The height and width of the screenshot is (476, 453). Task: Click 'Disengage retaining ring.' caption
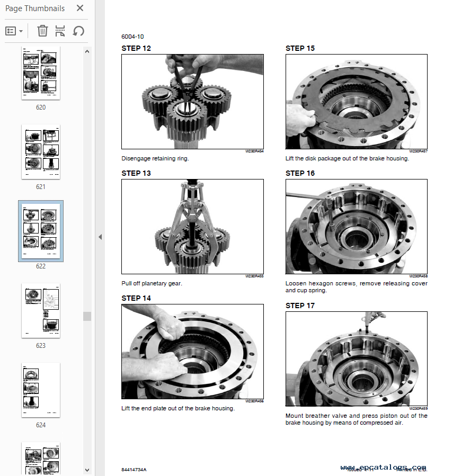point(155,158)
